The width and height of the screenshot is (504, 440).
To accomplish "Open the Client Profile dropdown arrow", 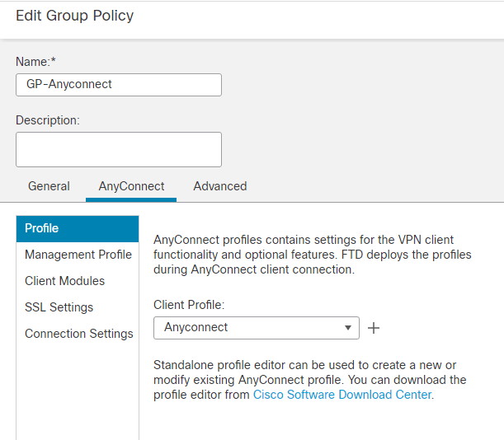I will [x=348, y=328].
